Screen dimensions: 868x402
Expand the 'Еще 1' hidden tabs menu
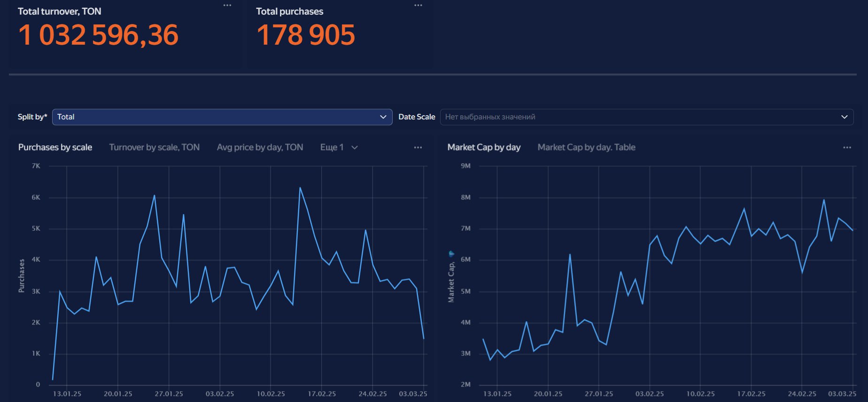point(339,148)
